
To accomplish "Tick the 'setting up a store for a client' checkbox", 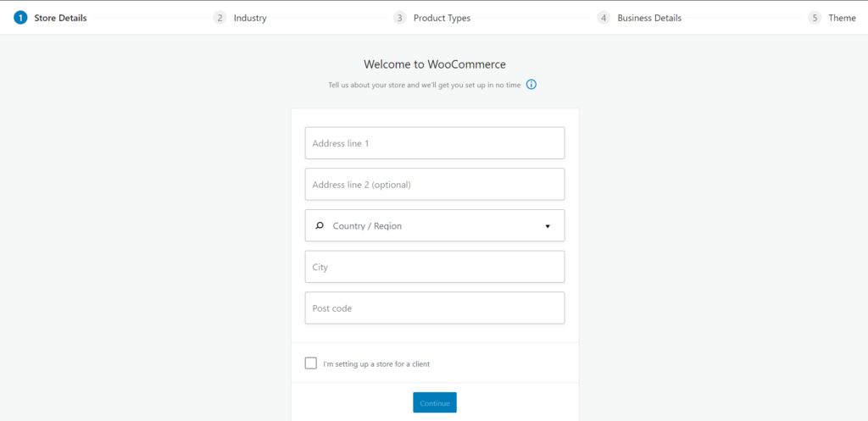I will (x=311, y=363).
